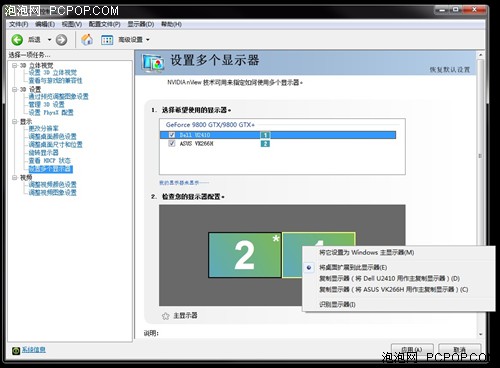Choose clone option with ASUS VK266H as primary

pyautogui.click(x=394, y=290)
